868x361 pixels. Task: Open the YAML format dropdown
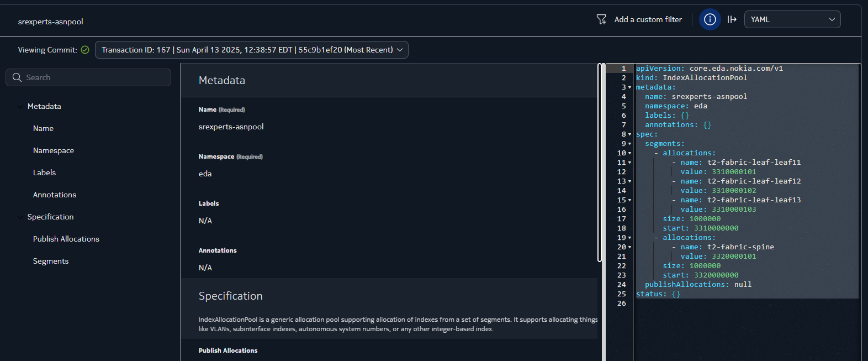(792, 19)
